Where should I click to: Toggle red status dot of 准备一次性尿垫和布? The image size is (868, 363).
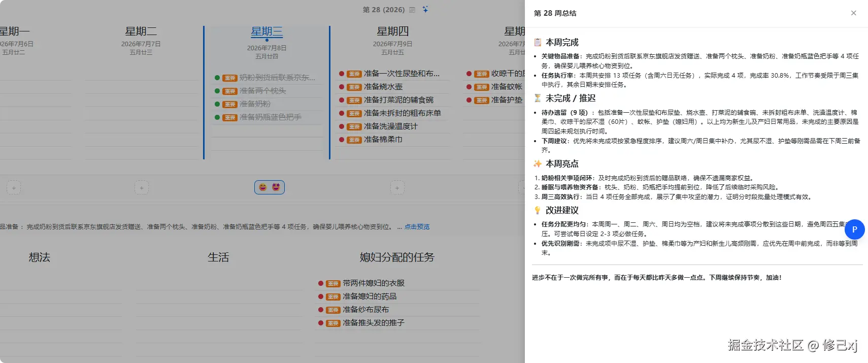tap(342, 74)
